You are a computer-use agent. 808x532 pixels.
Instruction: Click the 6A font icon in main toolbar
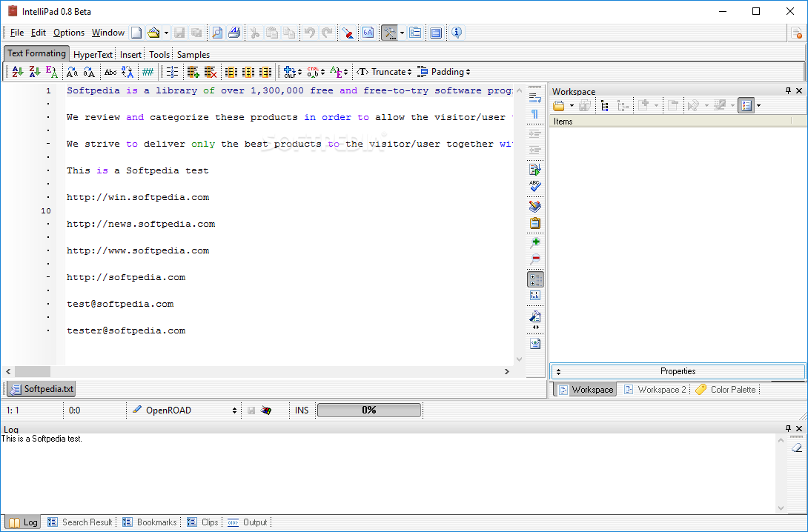[368, 33]
